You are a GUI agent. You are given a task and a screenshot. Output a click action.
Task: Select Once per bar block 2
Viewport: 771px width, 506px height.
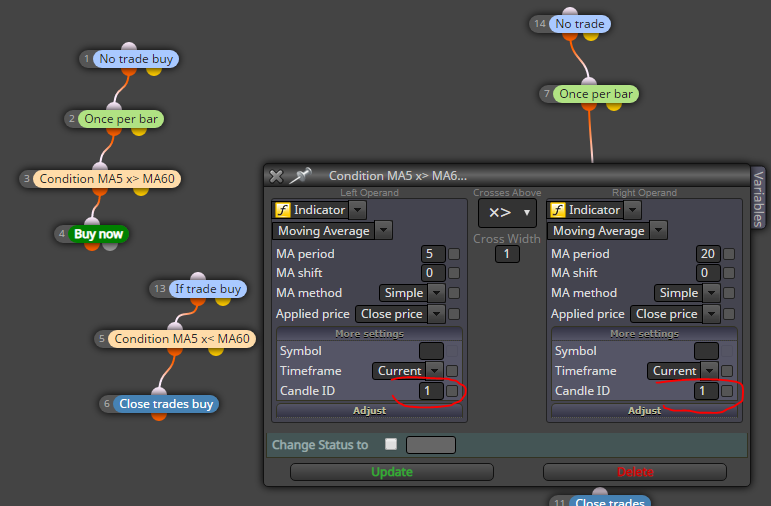(120, 119)
